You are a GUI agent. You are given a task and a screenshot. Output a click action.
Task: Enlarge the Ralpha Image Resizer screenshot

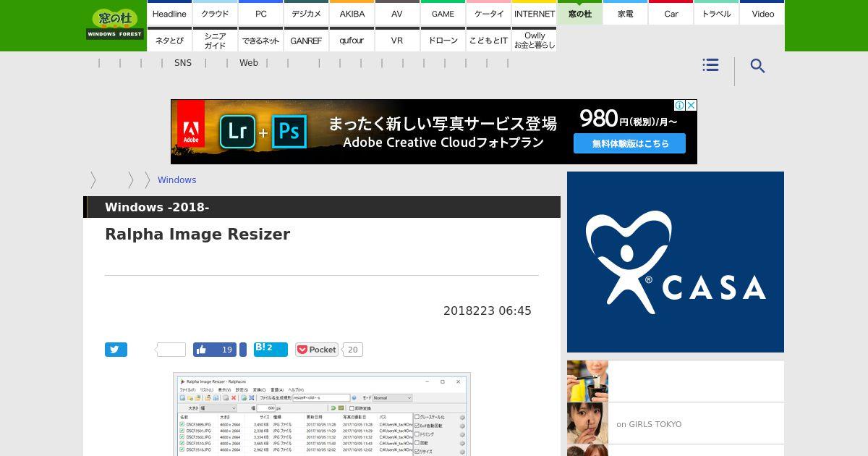pyautogui.click(x=322, y=414)
